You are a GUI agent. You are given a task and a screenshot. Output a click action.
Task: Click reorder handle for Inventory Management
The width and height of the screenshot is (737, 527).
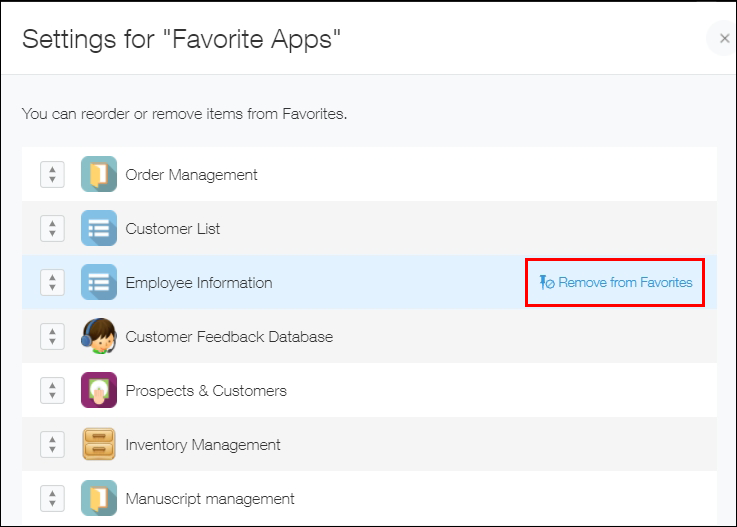point(52,445)
